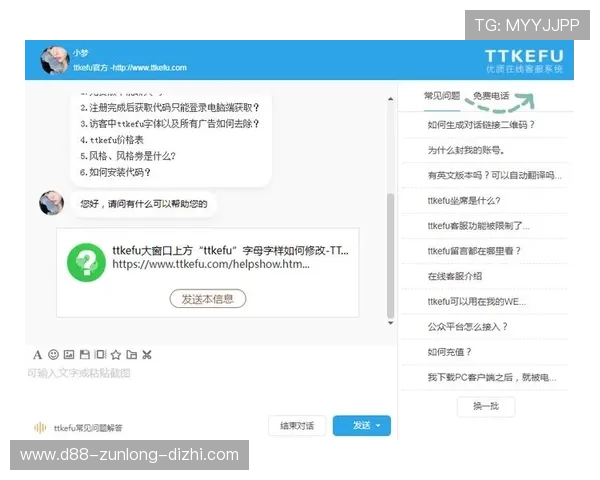Open FAQ 为什么封我的账号

coord(466,150)
